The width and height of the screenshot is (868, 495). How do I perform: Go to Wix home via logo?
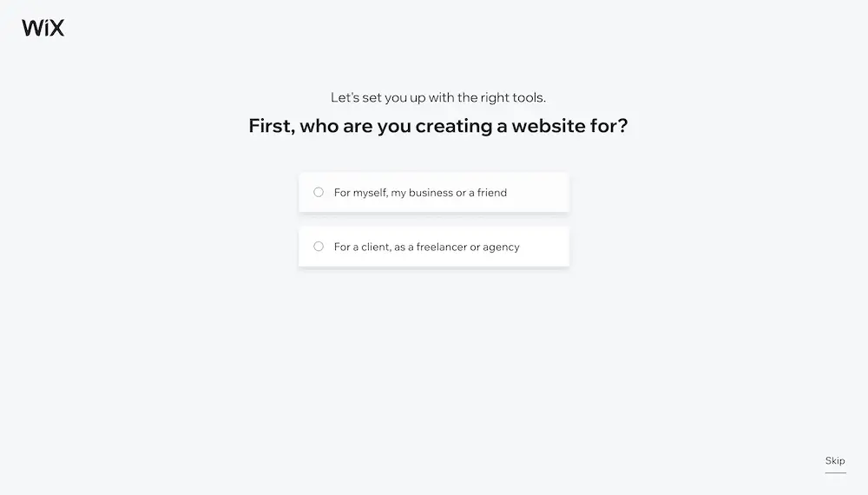coord(43,28)
